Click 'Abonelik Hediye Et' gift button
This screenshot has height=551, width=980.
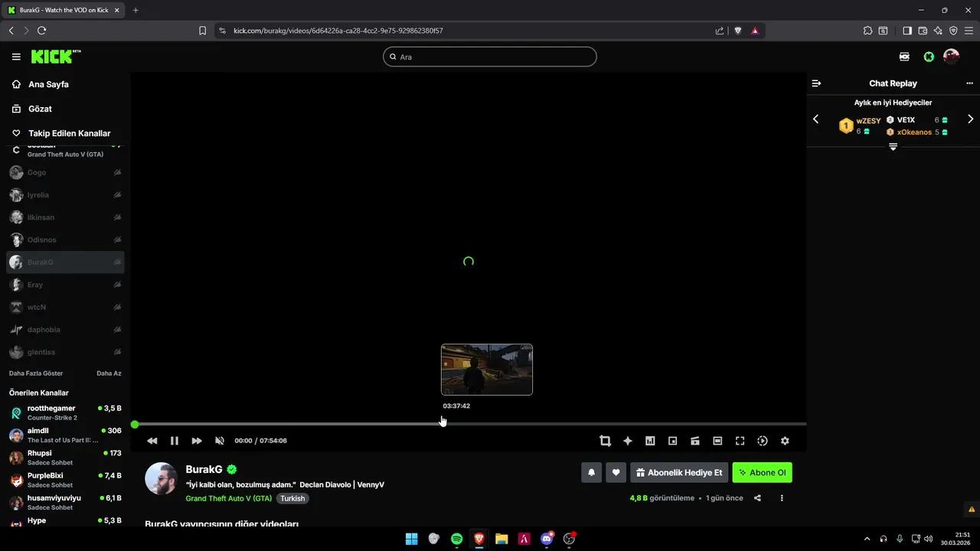coord(679,473)
